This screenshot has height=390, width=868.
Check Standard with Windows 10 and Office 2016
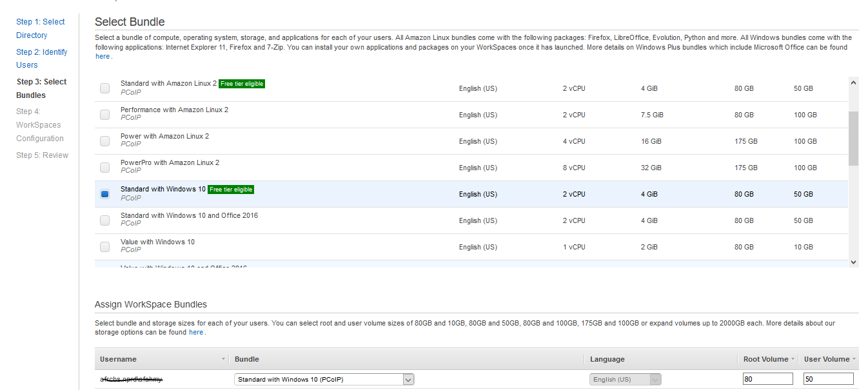104,220
